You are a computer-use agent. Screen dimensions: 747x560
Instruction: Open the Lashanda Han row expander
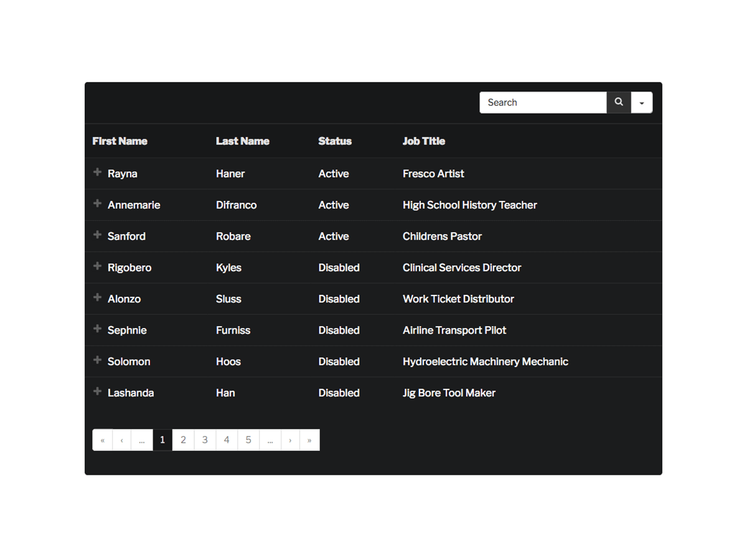click(x=97, y=391)
